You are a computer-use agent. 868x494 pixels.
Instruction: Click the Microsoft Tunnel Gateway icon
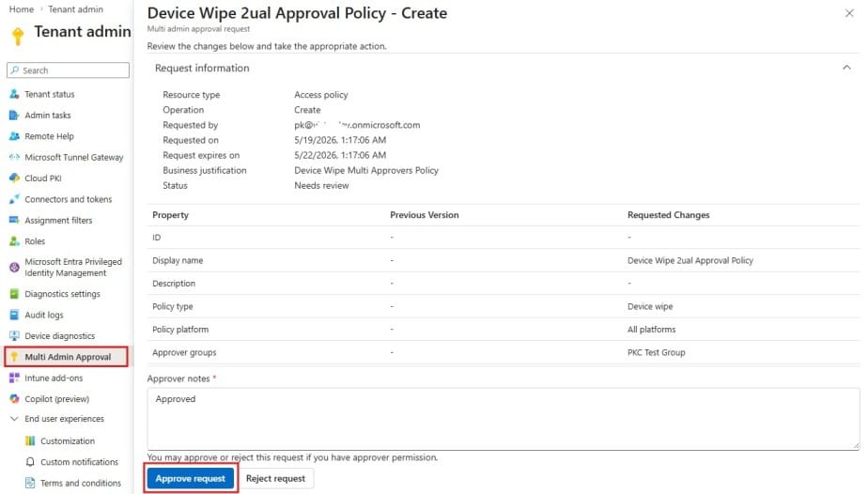click(14, 157)
